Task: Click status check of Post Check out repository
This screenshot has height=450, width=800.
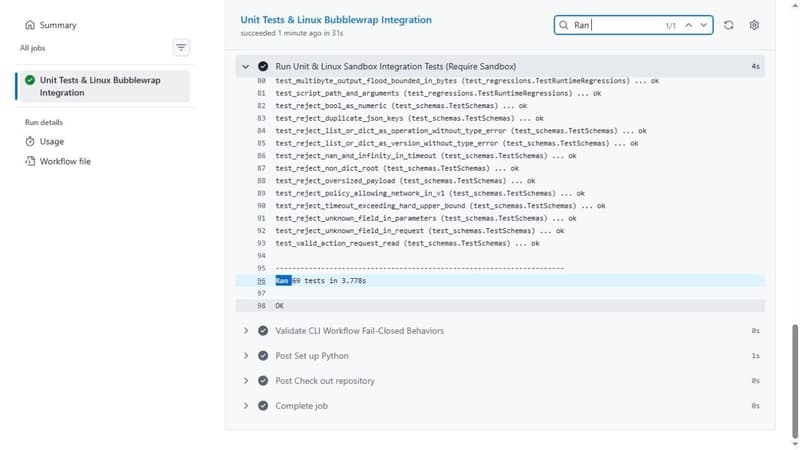Action: point(263,381)
